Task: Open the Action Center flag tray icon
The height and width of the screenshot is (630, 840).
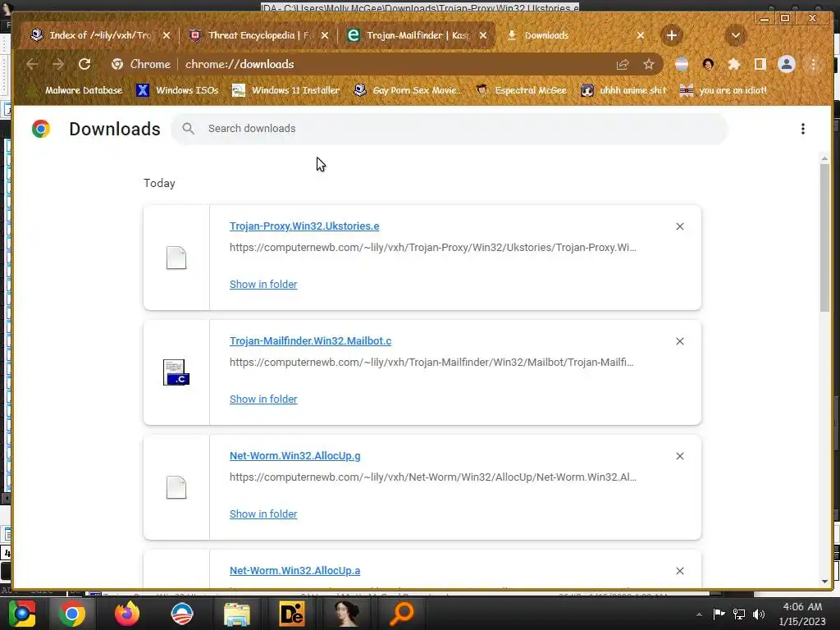Action: [x=719, y=614]
